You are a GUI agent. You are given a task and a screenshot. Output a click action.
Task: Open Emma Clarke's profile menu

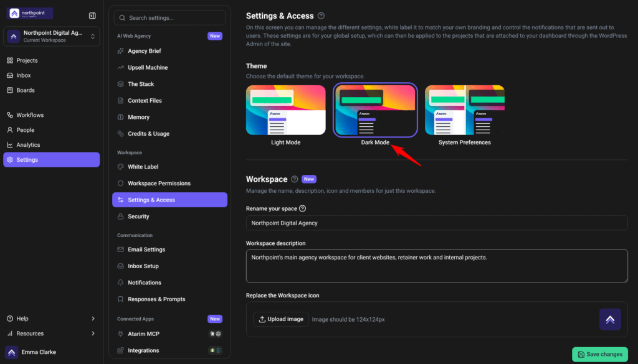pos(51,352)
